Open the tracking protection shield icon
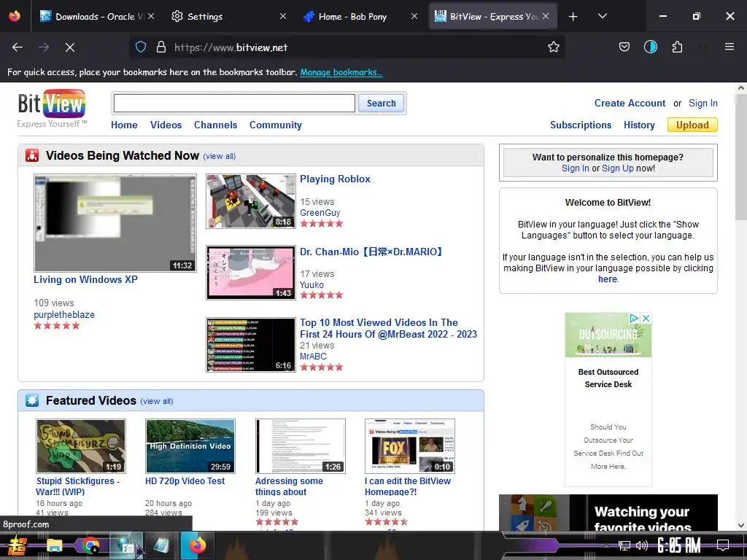The height and width of the screenshot is (560, 747). pos(141,47)
